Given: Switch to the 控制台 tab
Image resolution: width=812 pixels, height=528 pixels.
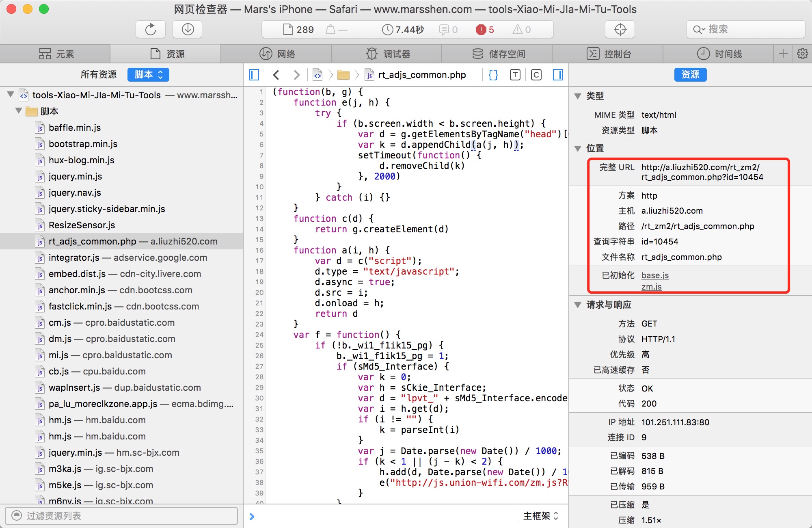Looking at the screenshot, I should (x=609, y=54).
